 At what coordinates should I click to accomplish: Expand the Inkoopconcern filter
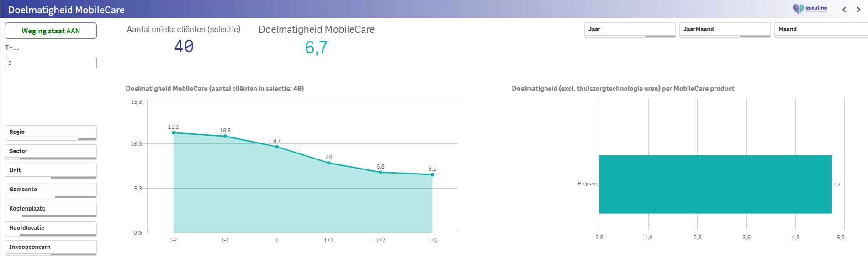pyautogui.click(x=51, y=247)
